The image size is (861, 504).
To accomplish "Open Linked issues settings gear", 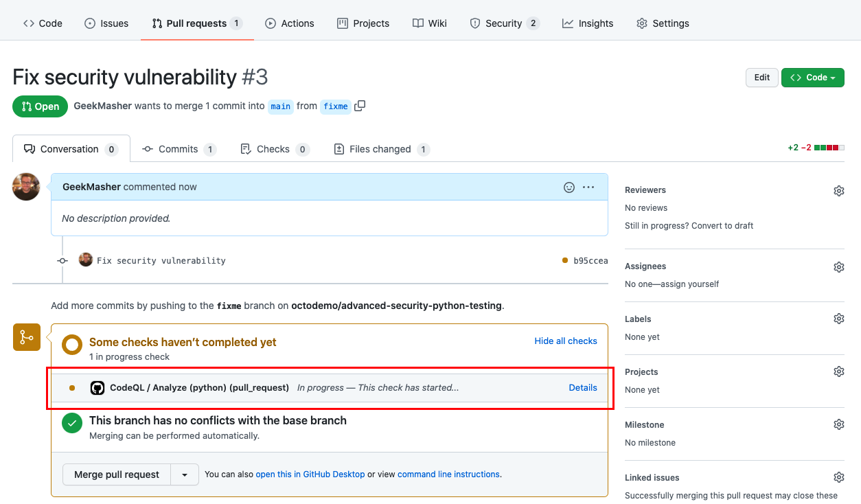I will tap(839, 477).
